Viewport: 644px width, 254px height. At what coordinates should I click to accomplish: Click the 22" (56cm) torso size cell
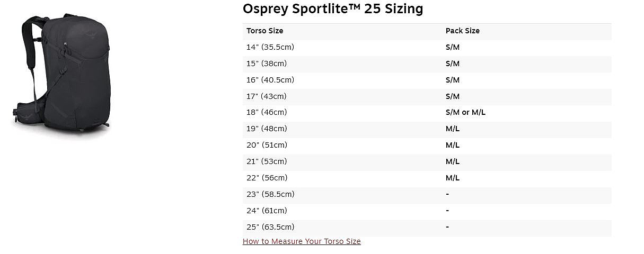[x=266, y=178]
